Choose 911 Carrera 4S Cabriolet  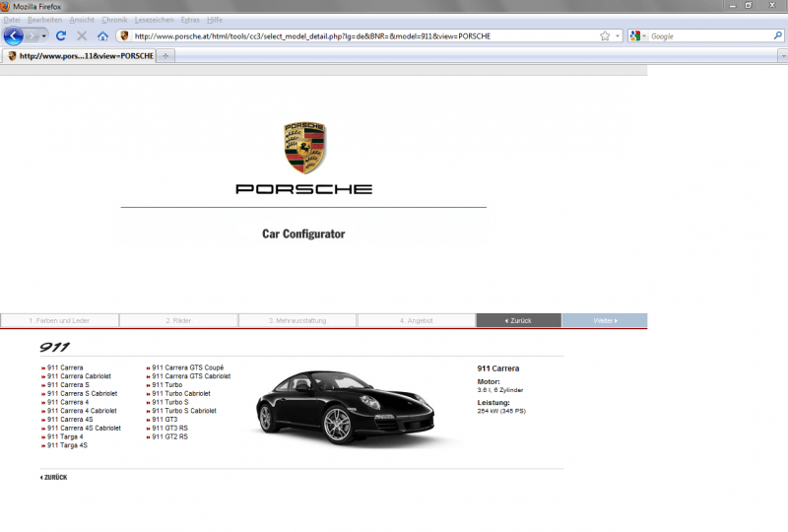click(84, 428)
